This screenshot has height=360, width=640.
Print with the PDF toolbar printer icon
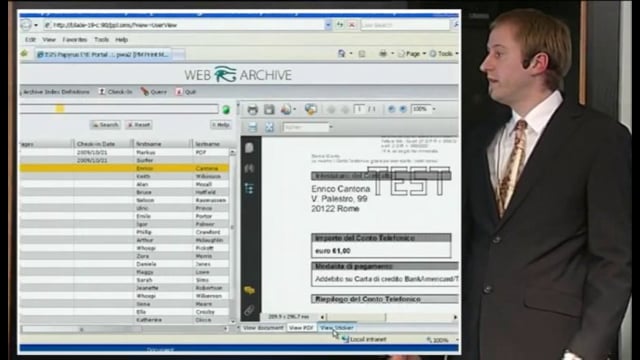(x=252, y=109)
